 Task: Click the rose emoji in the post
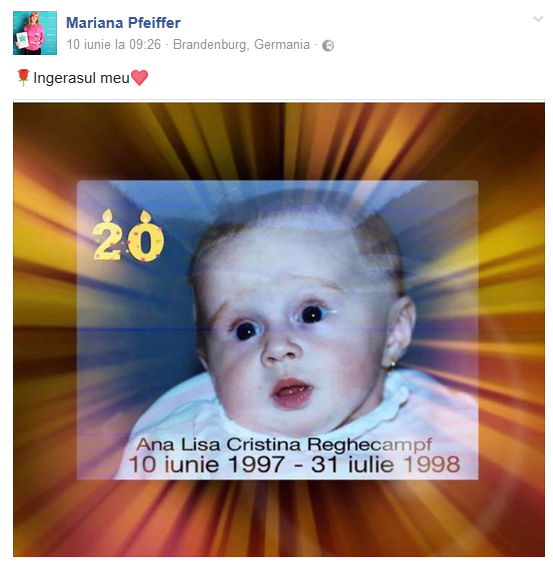[23, 78]
